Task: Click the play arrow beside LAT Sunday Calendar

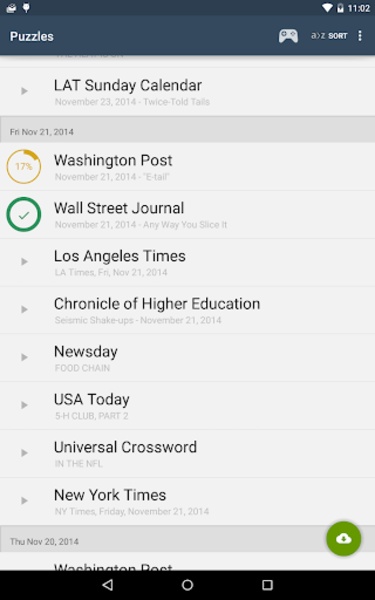Action: click(x=24, y=91)
